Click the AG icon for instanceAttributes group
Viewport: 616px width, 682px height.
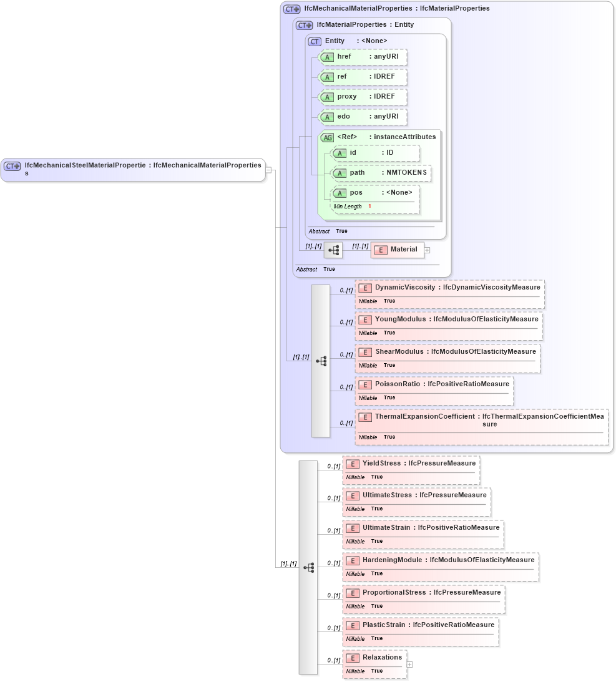pyautogui.click(x=327, y=137)
